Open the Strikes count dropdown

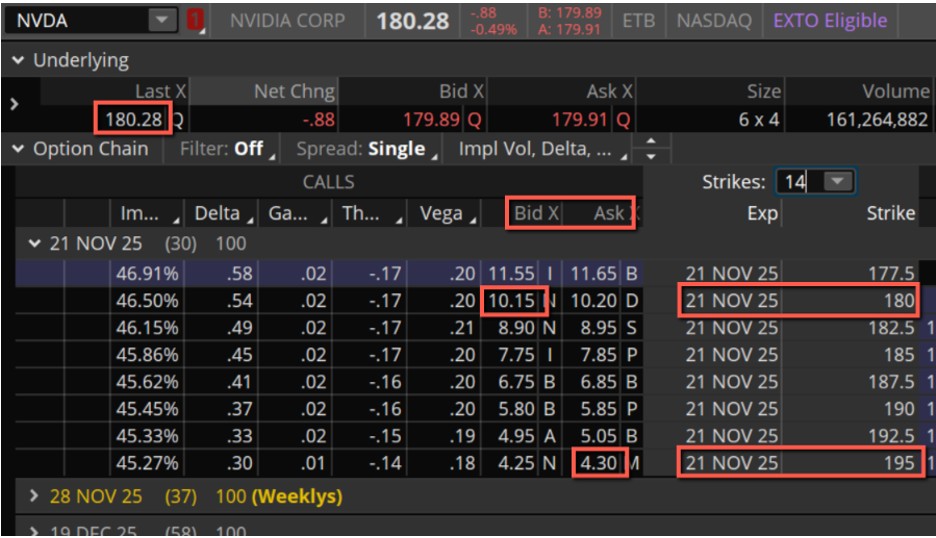pos(837,182)
